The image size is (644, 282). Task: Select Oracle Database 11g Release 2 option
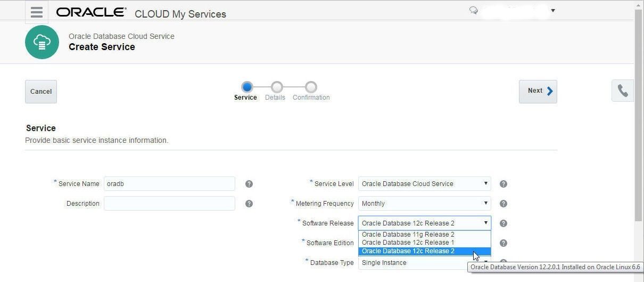point(424,234)
